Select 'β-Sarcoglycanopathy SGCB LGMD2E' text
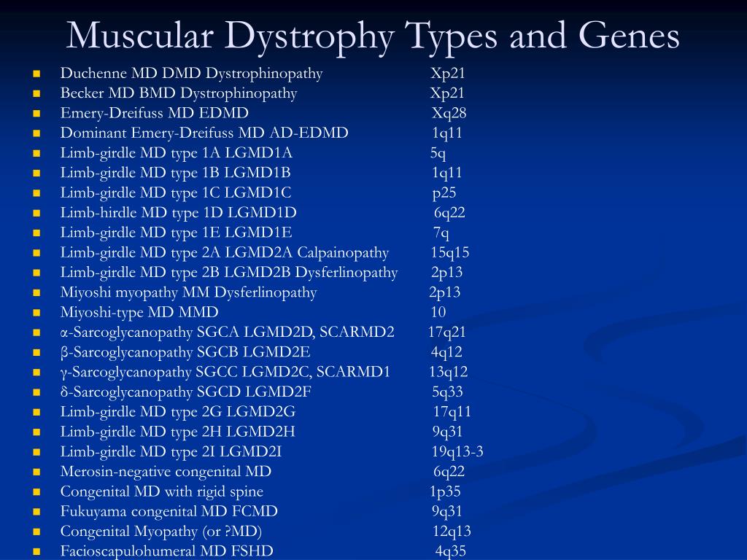The height and width of the screenshot is (560, 747). click(x=185, y=352)
